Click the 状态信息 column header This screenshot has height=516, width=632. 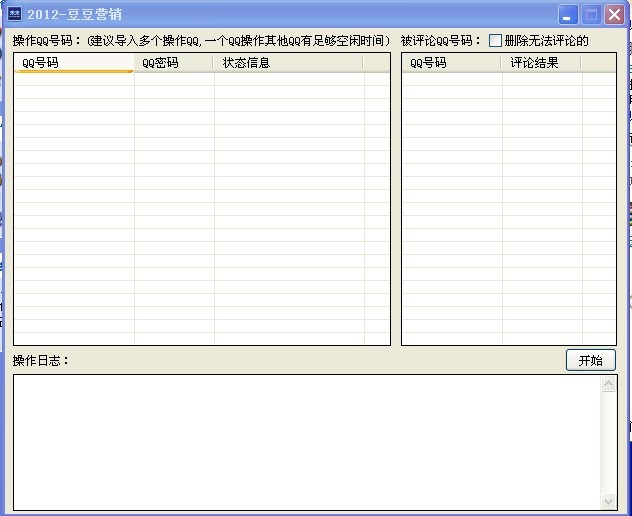coord(288,63)
